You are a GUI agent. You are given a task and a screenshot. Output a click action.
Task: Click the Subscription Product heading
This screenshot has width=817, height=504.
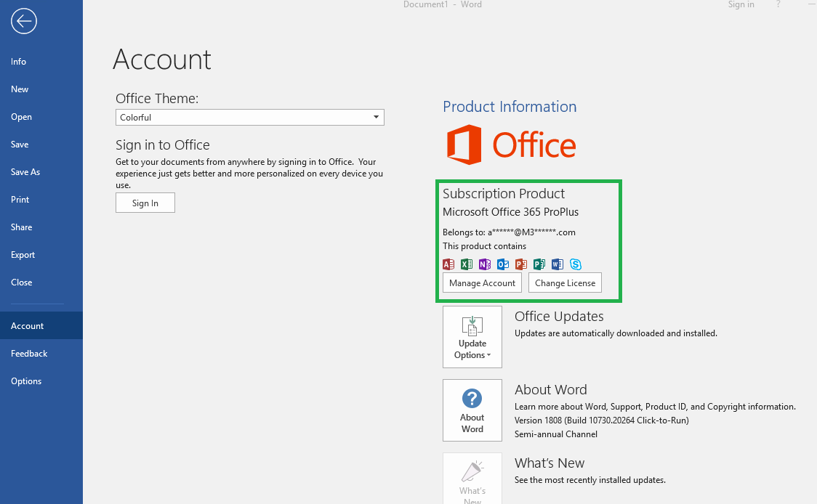(504, 194)
